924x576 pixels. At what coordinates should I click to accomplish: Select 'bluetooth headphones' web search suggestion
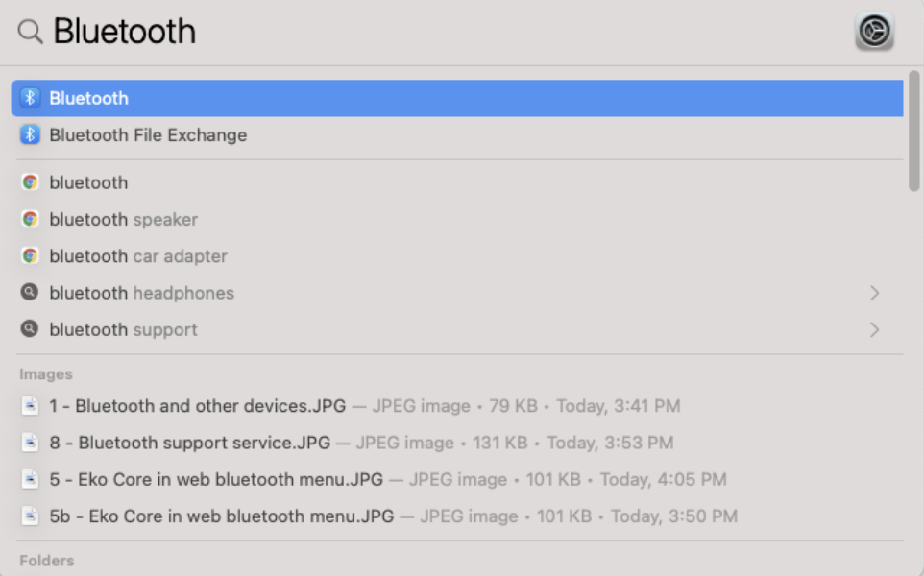[x=457, y=293]
